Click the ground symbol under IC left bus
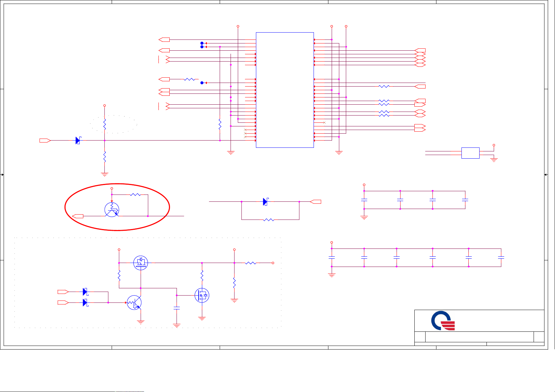Image resolution: width=555 pixels, height=392 pixels. [231, 153]
